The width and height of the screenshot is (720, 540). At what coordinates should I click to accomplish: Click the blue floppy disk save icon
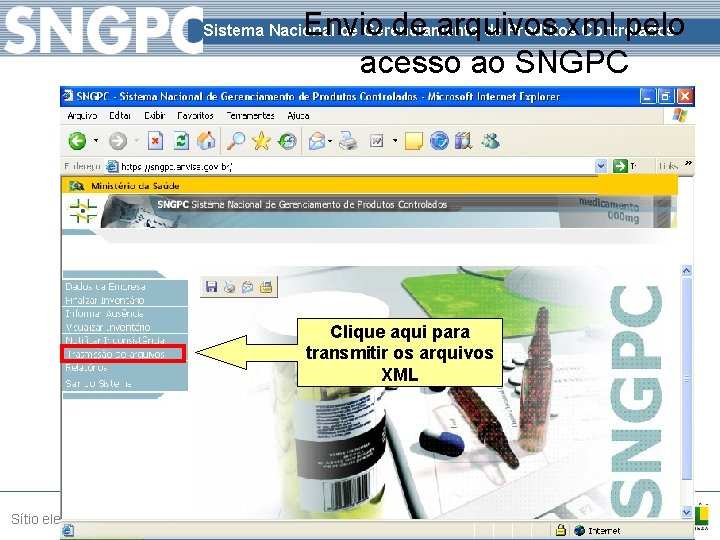pos(211,287)
